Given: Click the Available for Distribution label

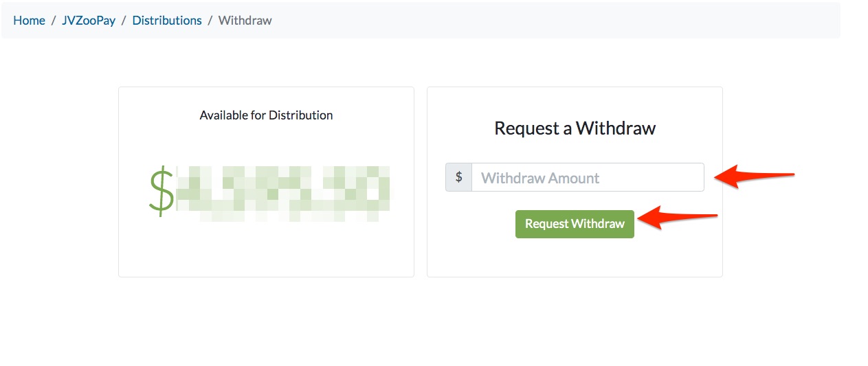Looking at the screenshot, I should click(x=266, y=115).
